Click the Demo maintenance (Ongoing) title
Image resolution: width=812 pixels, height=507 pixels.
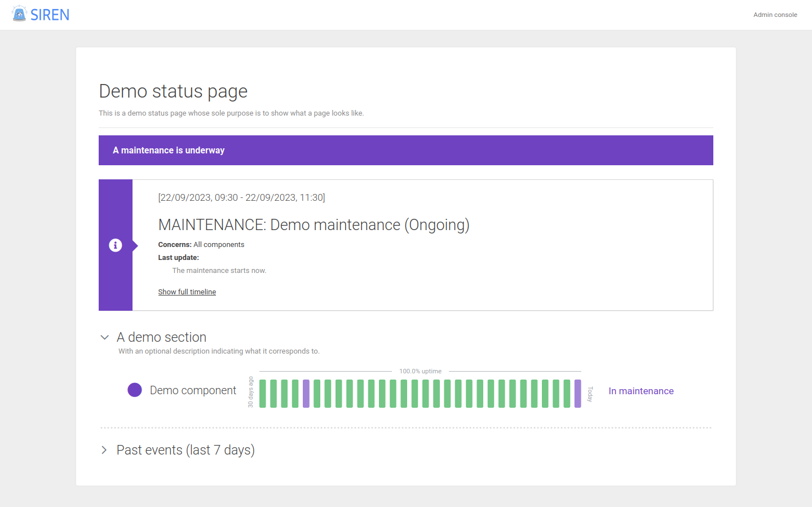pyautogui.click(x=314, y=225)
